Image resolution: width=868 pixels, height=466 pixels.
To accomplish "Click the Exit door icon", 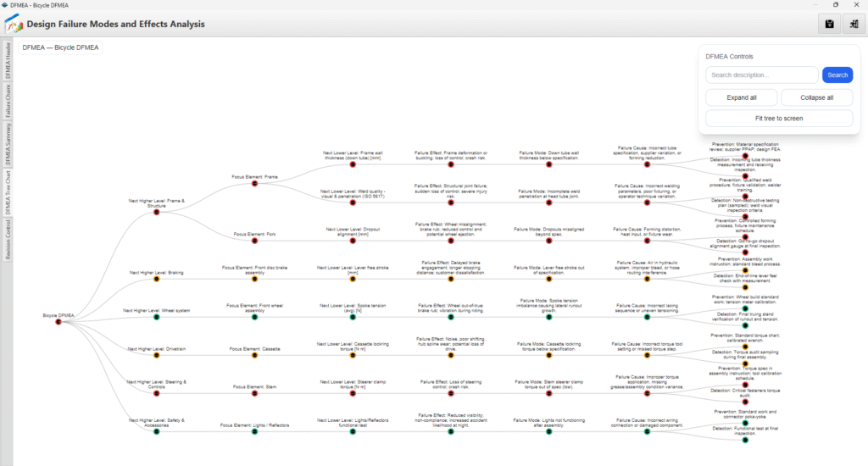I will 853,25.
